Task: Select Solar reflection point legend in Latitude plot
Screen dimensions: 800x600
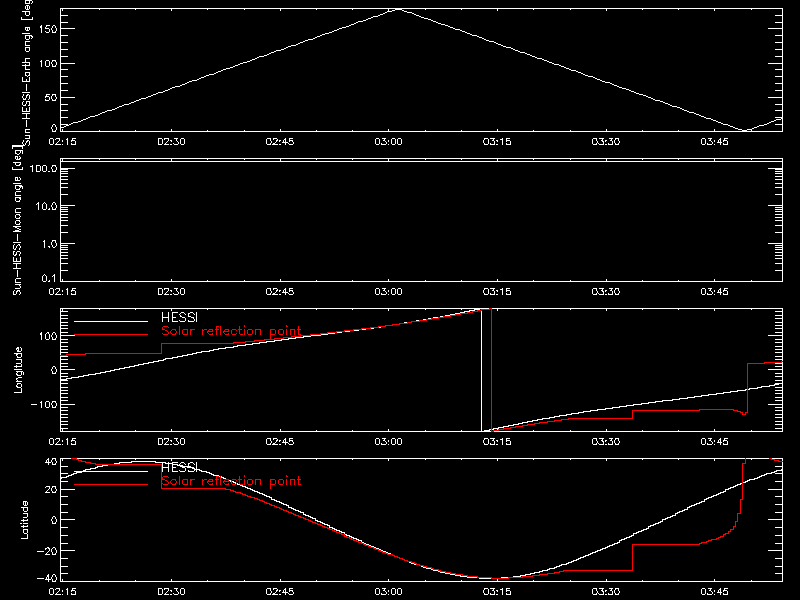Action: coord(231,481)
